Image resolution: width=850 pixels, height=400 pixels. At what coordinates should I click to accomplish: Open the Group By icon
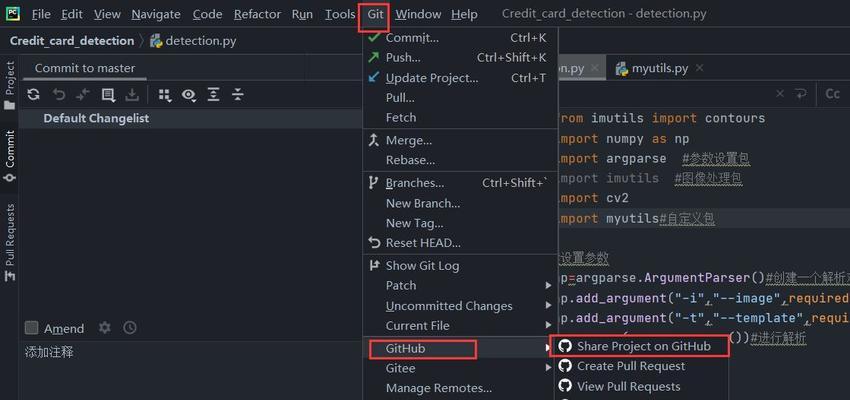164,94
